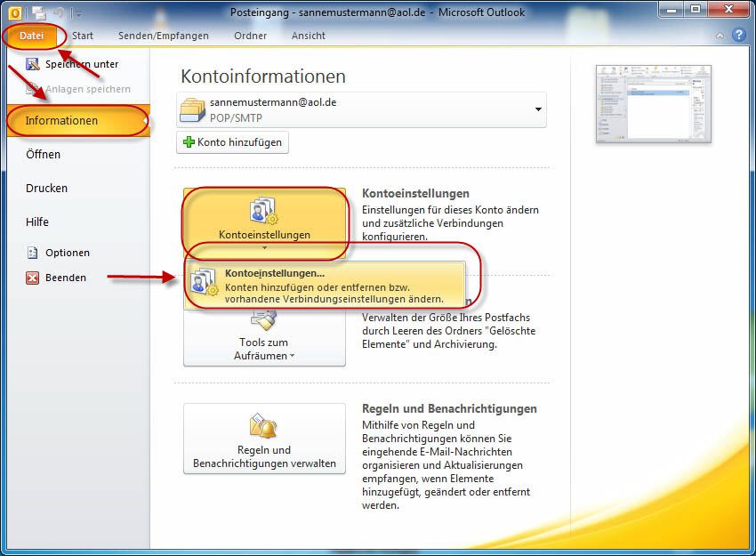Screen dimensions: 756x556
Task: Click the red Beenden icon to exit Outlook
Action: click(31, 278)
